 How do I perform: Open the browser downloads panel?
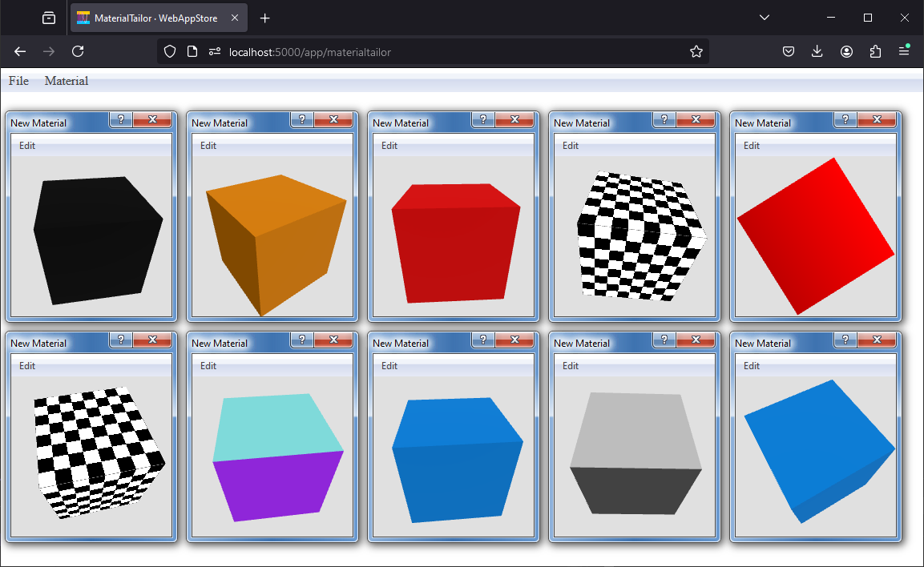pos(817,51)
